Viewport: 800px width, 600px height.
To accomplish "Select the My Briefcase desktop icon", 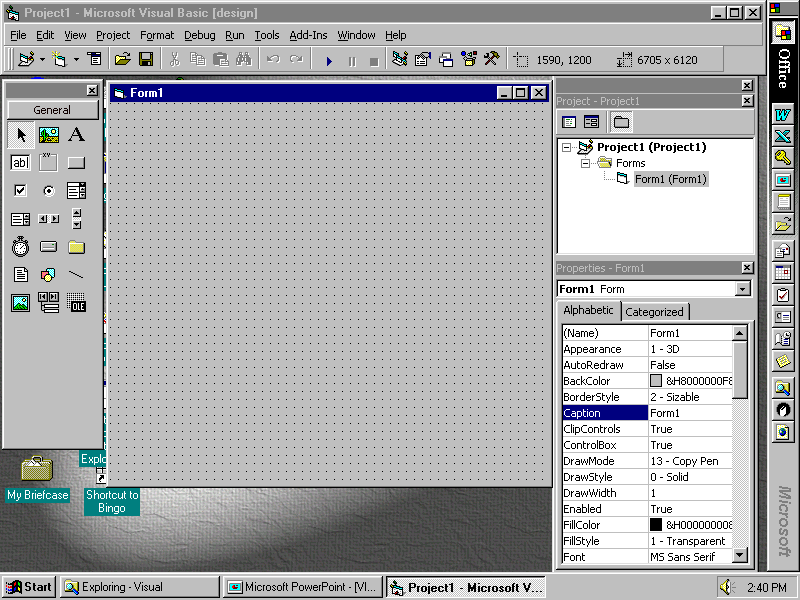I will tap(37, 479).
